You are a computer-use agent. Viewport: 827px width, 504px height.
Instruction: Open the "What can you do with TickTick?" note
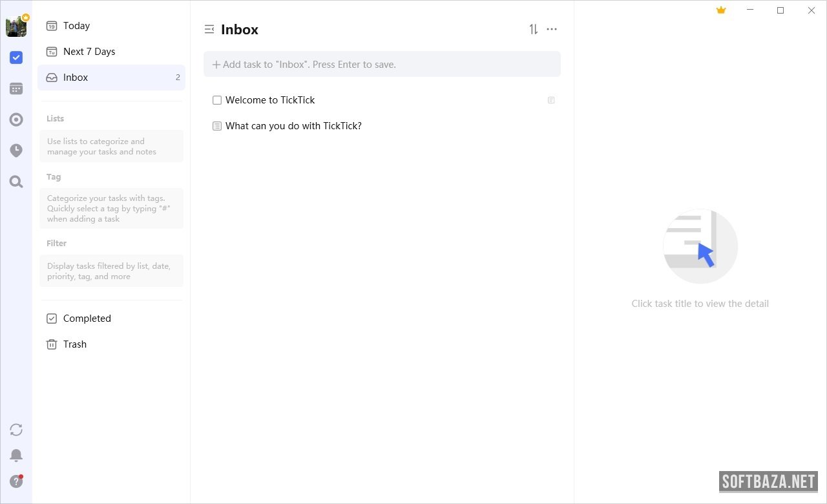[293, 126]
